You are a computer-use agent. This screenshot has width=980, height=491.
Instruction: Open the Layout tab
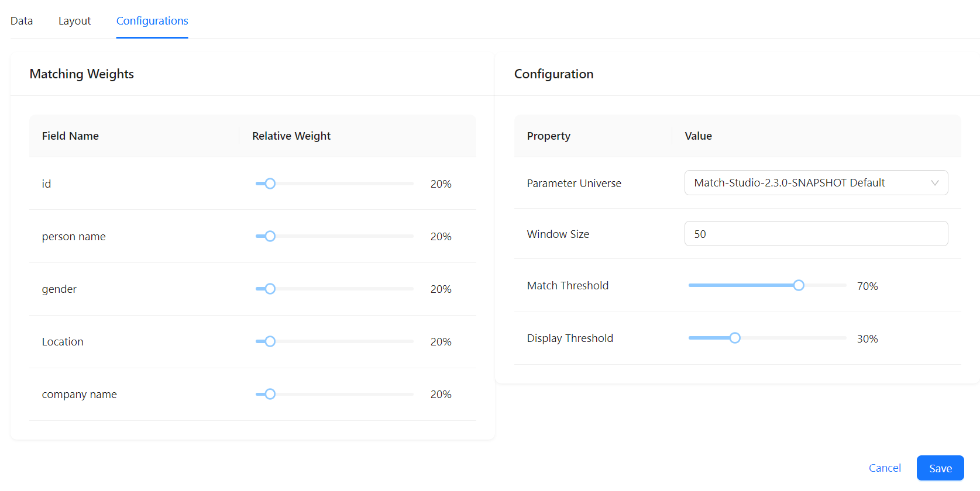click(74, 21)
